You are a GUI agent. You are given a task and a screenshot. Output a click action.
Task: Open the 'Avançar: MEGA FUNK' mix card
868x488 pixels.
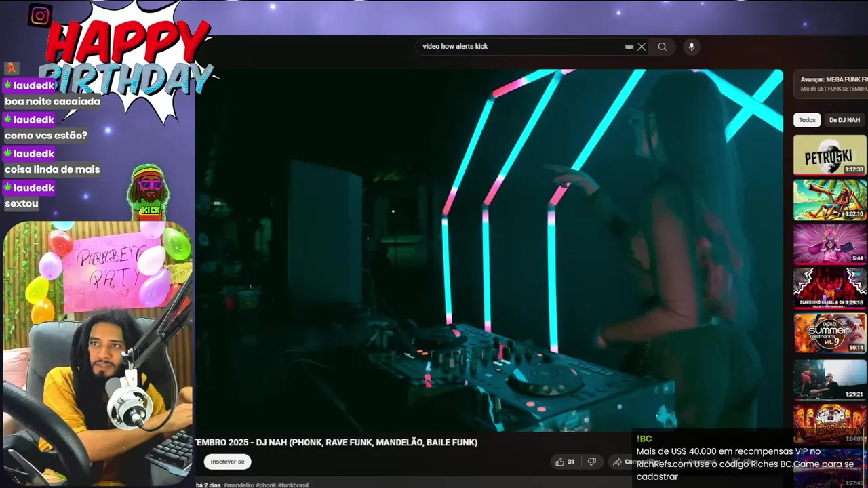click(x=831, y=84)
